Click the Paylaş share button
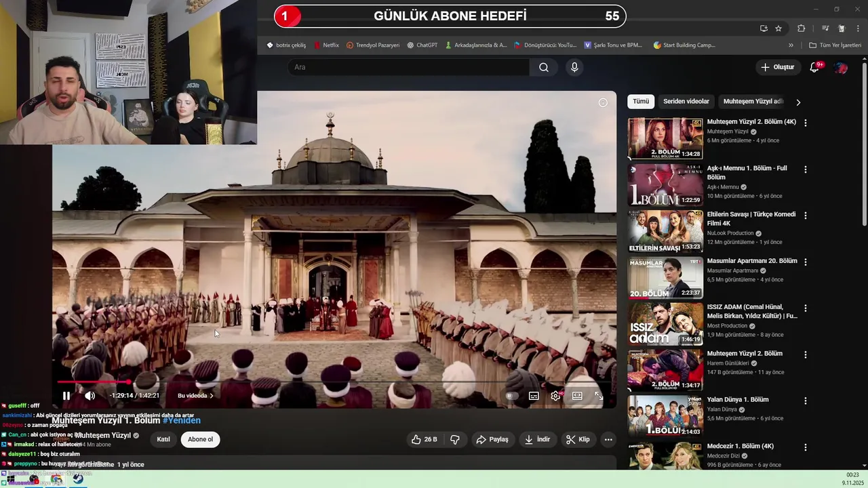This screenshot has width=868, height=488. click(x=492, y=439)
